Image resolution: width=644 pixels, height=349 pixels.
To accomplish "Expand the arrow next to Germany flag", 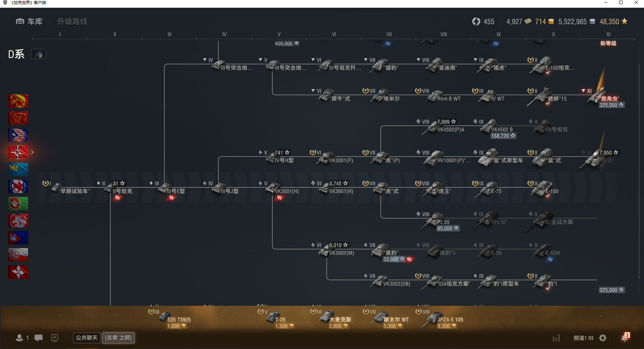I will (x=32, y=152).
